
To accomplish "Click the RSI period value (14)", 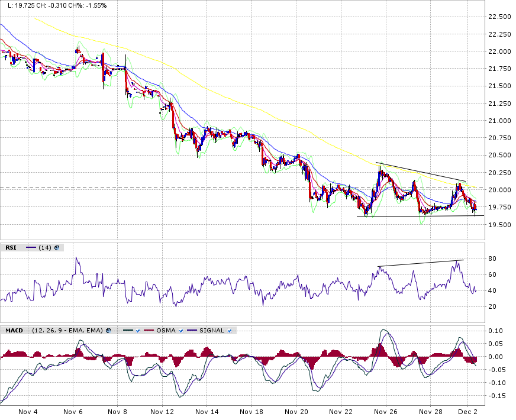I will pyautogui.click(x=45, y=248).
